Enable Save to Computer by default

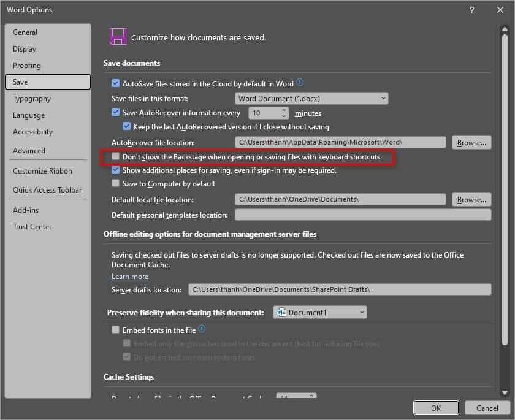tap(116, 183)
